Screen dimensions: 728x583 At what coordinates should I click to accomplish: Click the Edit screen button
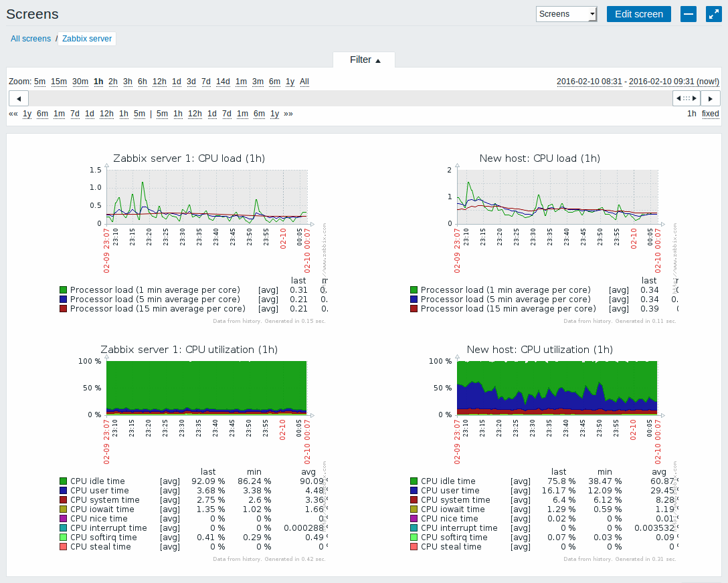point(639,14)
